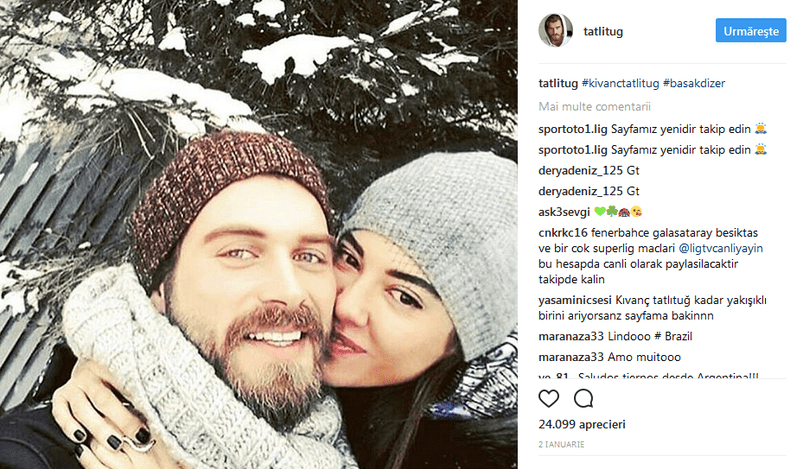Open the tatlitug username in the header
Screen dimensions: 790x469
point(603,31)
